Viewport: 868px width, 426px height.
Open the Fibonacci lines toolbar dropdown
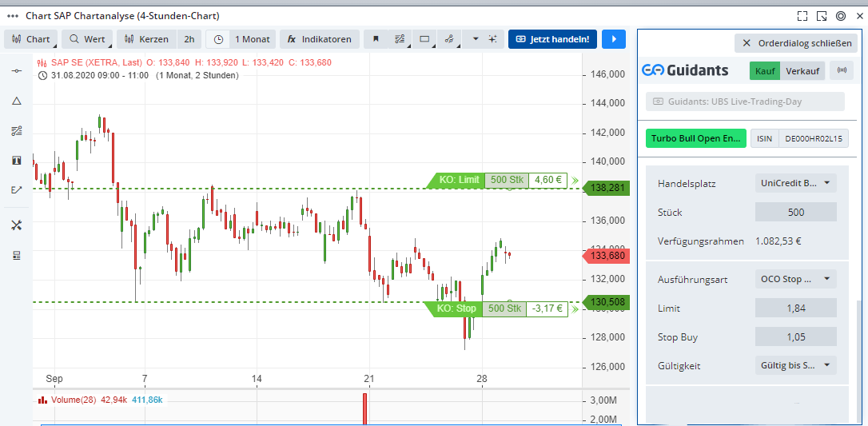tap(400, 39)
